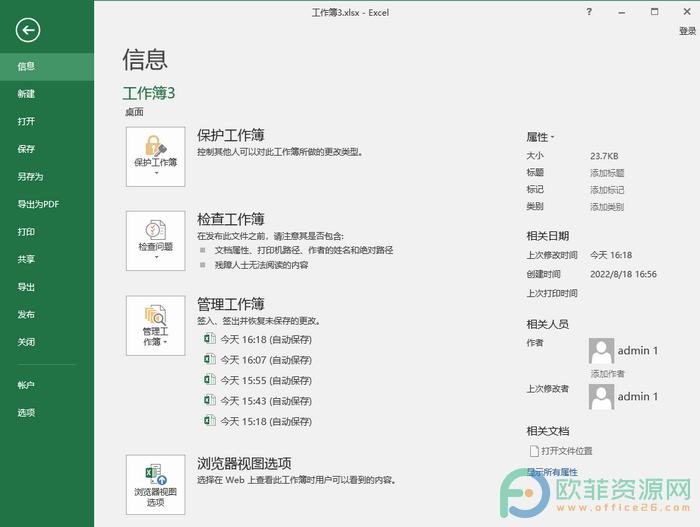
Task: Click the author avatar for admin 1
Action: pos(601,351)
